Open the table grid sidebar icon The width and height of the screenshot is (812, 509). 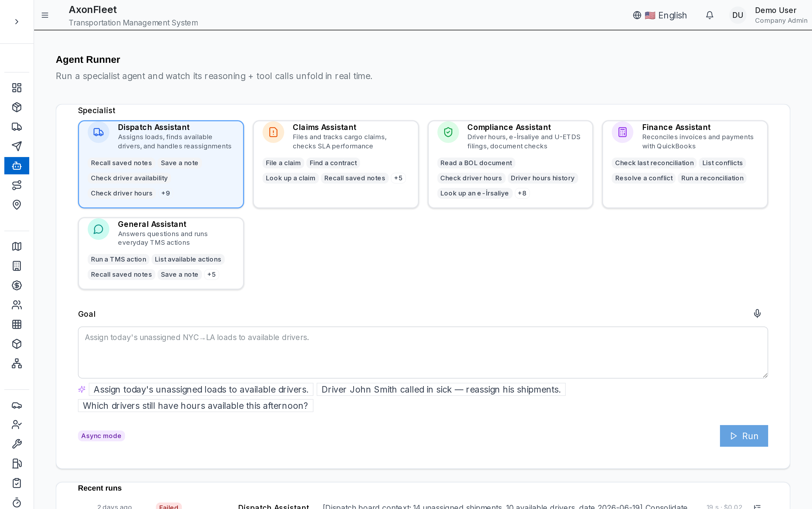tap(17, 325)
